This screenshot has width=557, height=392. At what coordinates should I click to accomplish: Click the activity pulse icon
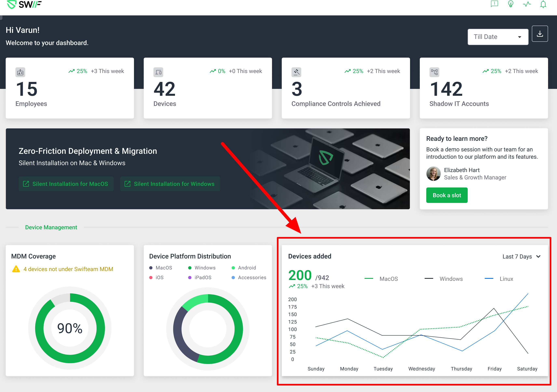pos(527,4)
